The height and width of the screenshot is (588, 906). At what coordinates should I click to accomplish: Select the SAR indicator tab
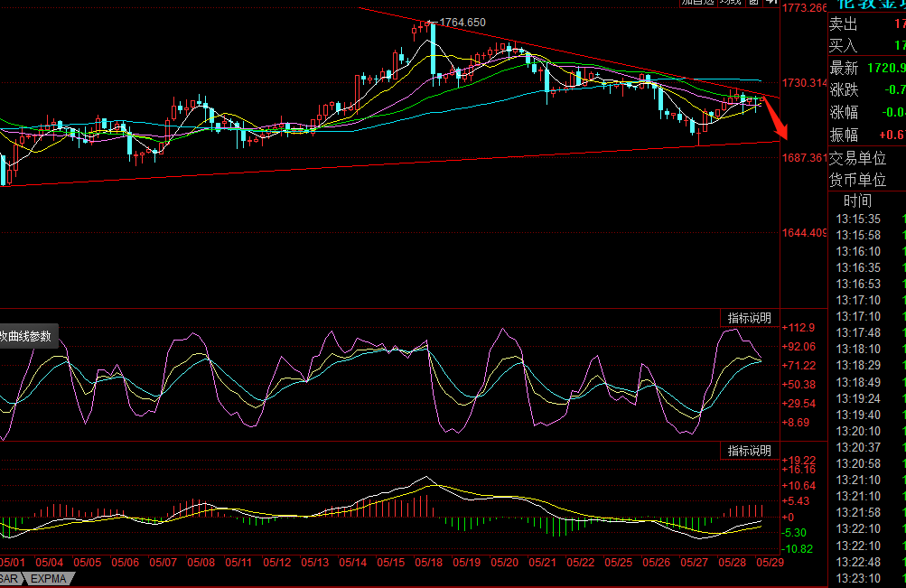pos(9,579)
